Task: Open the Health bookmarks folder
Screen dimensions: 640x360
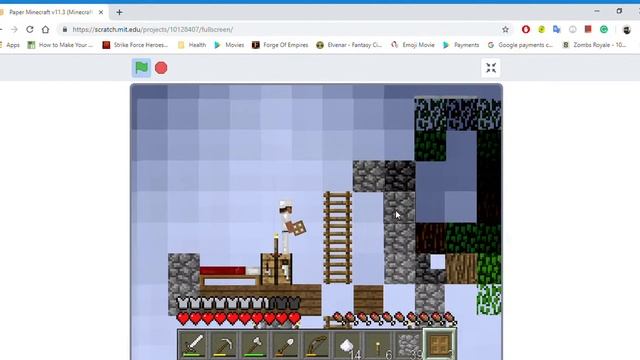Action: [192, 45]
